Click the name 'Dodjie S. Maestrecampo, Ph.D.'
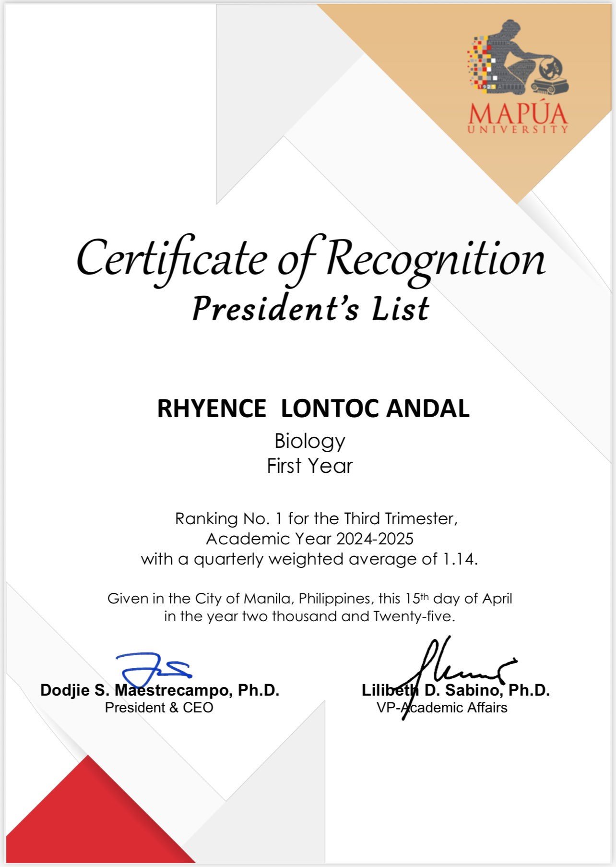Screen dimensions: 616x867 (x=160, y=690)
